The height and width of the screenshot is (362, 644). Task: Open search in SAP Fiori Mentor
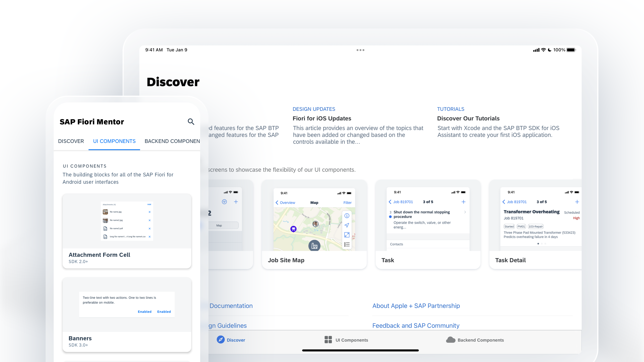[191, 122]
